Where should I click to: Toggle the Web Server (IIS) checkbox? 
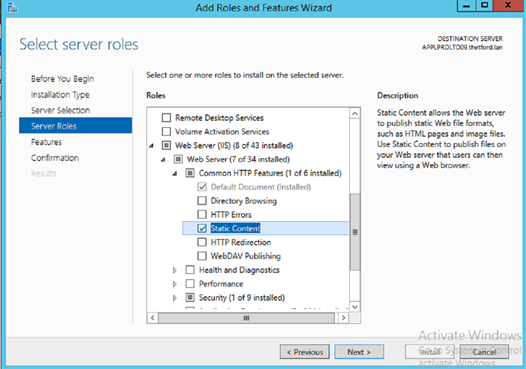pos(166,145)
